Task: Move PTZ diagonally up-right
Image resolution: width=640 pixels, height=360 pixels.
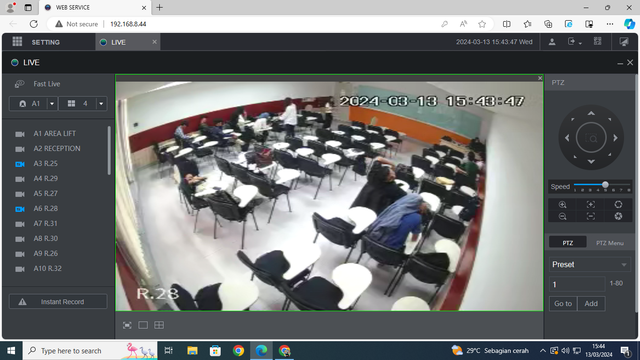Action: point(610,120)
